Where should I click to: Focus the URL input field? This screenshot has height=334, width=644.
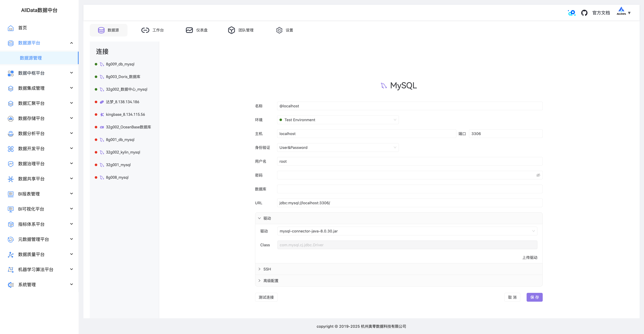click(x=409, y=203)
